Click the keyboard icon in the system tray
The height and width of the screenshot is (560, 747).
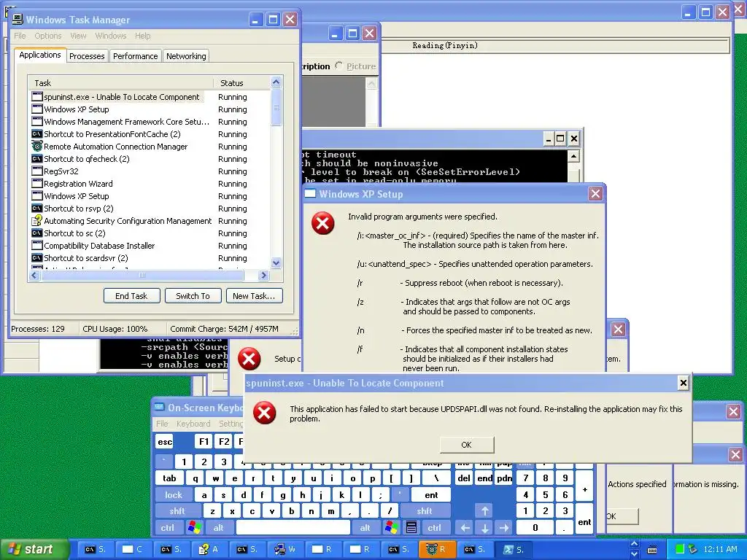652,550
